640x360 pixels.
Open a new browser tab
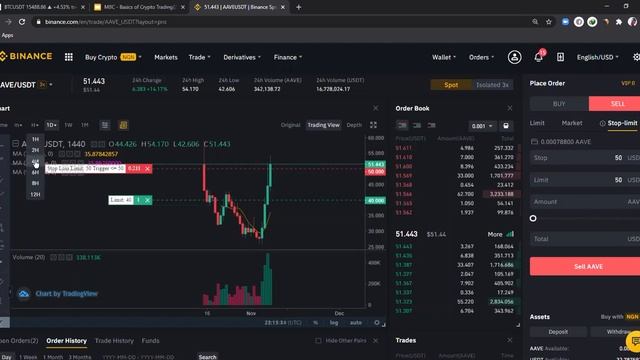(x=298, y=7)
